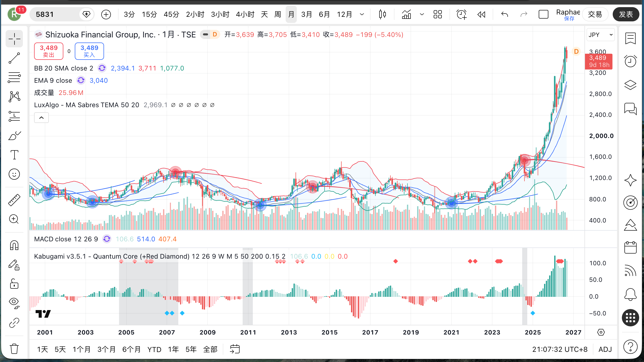Click the MACD close 12 26 9 legend
This screenshot has width=644, height=362.
[x=66, y=239]
